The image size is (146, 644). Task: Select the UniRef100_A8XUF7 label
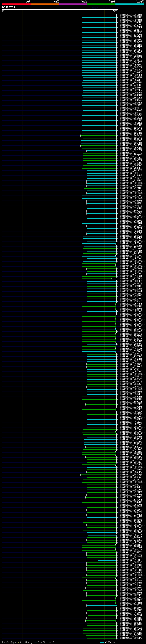tap(131, 281)
